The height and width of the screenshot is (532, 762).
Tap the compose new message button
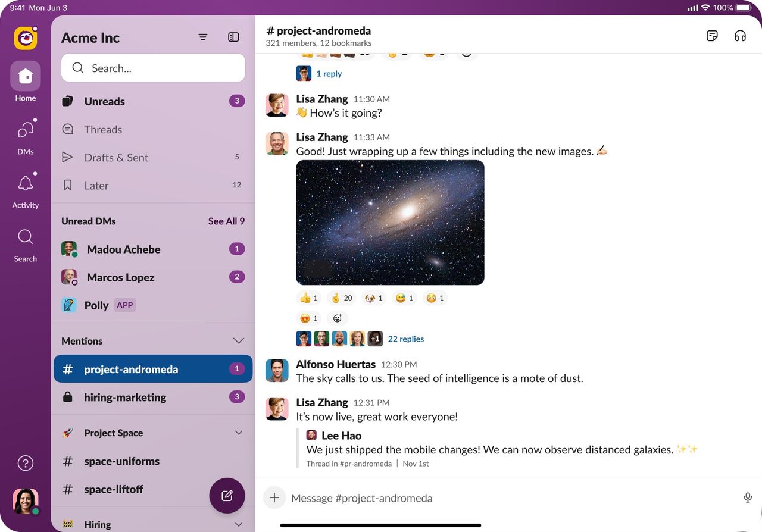(x=227, y=496)
